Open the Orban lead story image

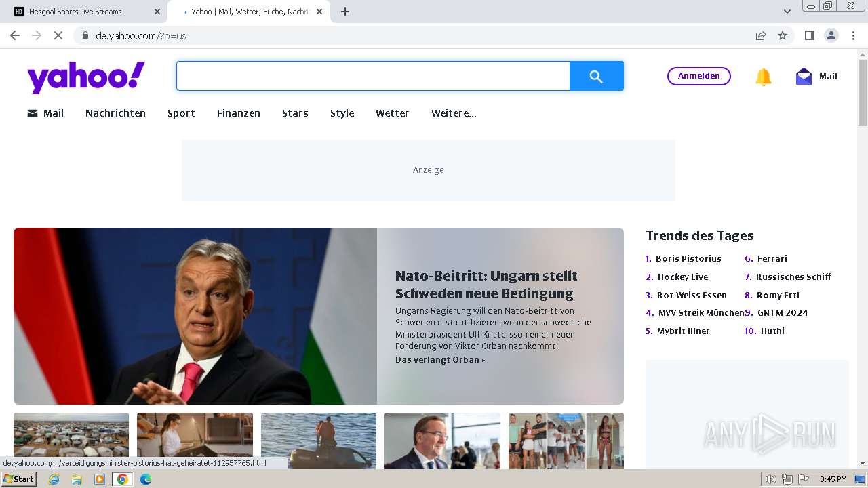click(x=195, y=316)
